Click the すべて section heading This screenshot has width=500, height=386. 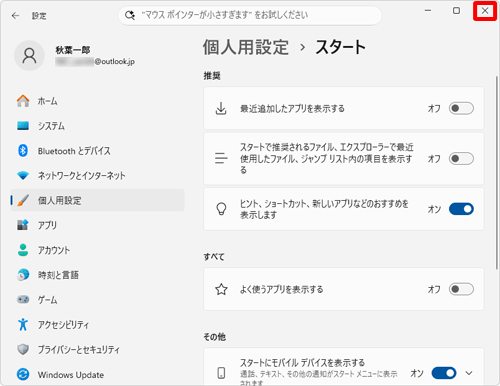tap(214, 257)
